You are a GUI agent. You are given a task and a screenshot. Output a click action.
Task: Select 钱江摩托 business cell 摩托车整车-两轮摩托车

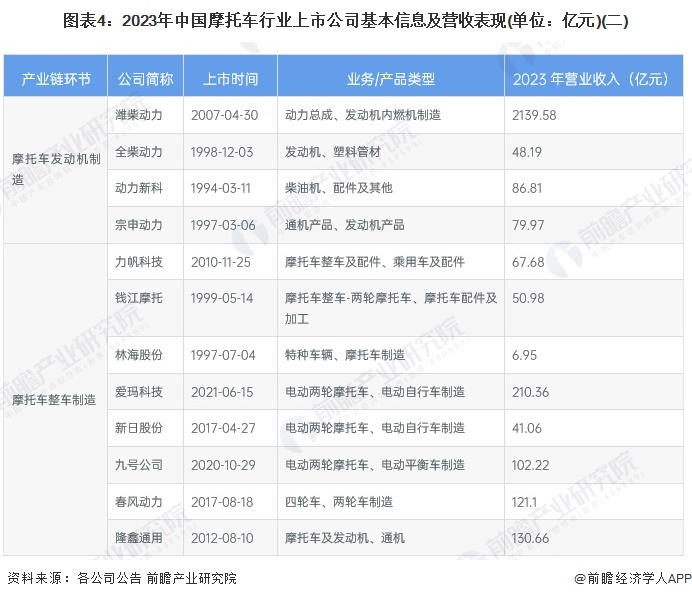click(x=391, y=308)
